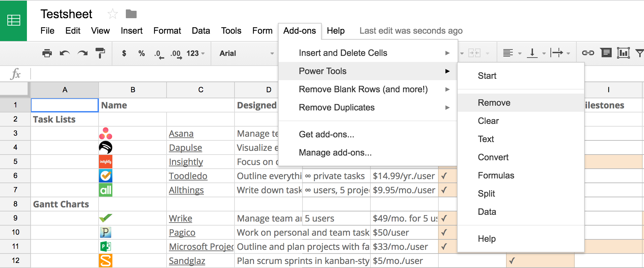Format as currency with dollar button
644x268 pixels.
(x=124, y=53)
